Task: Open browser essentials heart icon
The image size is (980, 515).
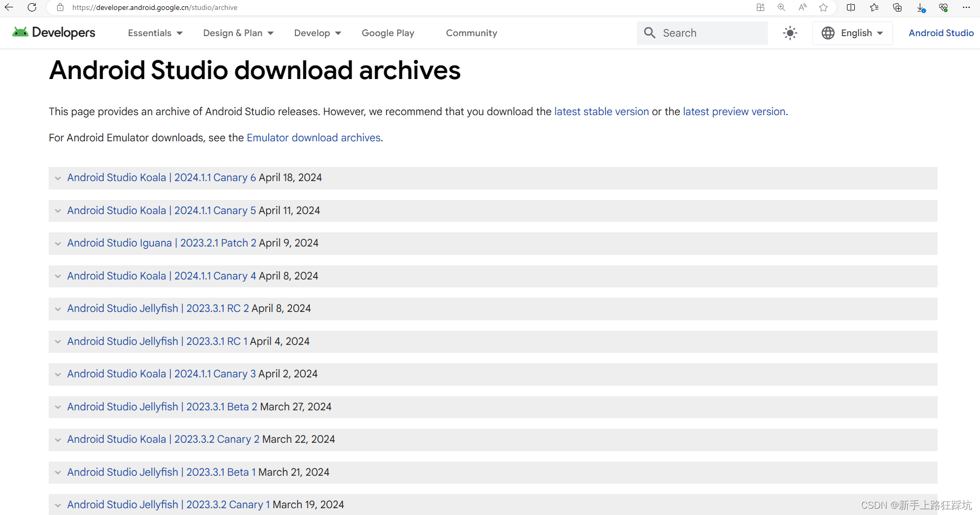Action: click(943, 7)
